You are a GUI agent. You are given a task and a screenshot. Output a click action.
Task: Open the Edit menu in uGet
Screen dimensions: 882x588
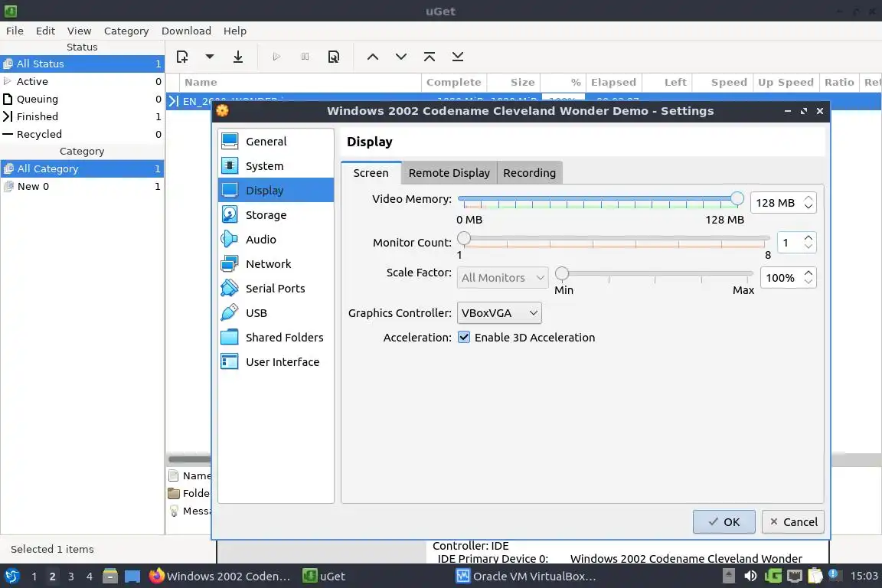[x=45, y=31]
